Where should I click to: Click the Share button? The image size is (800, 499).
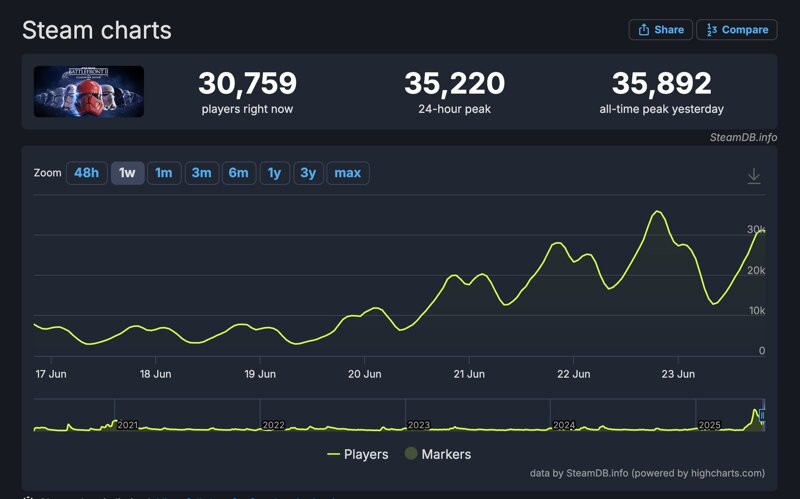click(x=660, y=30)
